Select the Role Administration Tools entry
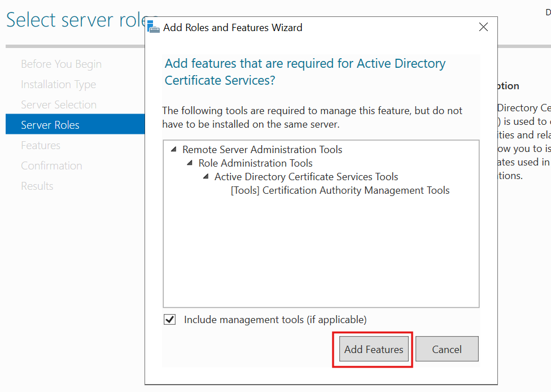 tap(255, 163)
